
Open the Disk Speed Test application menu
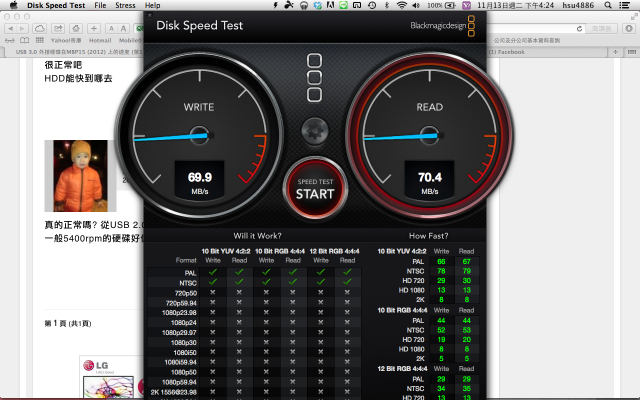point(56,5)
